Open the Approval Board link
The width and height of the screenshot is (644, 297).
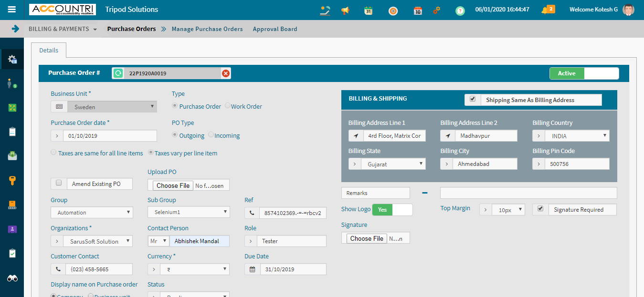[275, 29]
